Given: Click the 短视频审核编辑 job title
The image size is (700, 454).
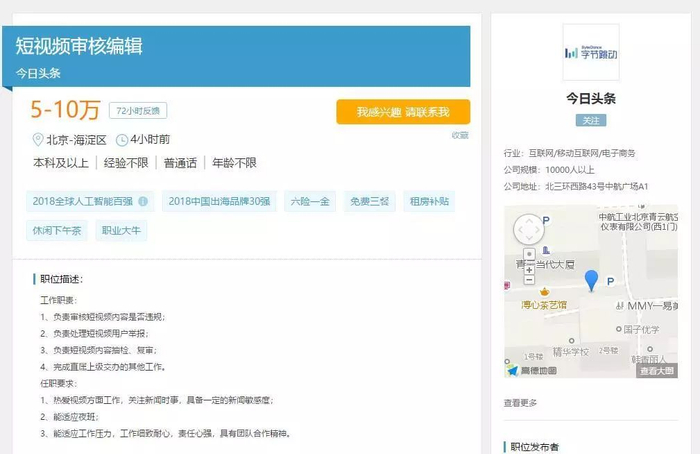Looking at the screenshot, I should (x=79, y=46).
